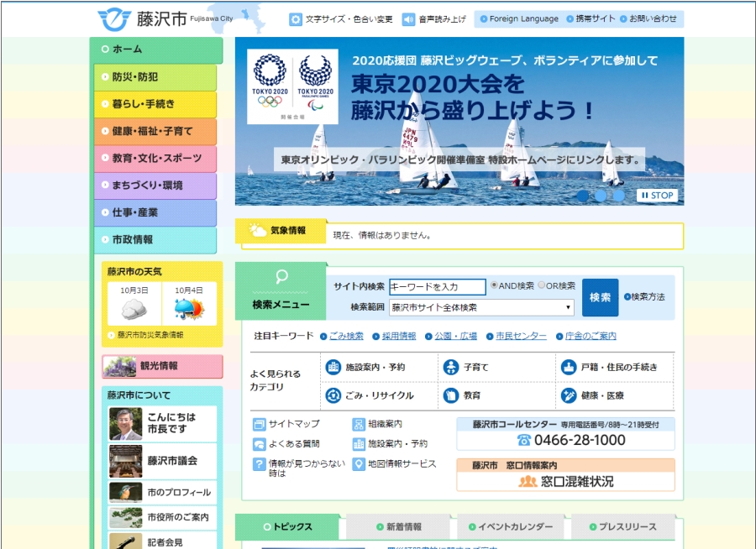Select the first banner slide indicator dot
The width and height of the screenshot is (756, 549).
tap(583, 196)
